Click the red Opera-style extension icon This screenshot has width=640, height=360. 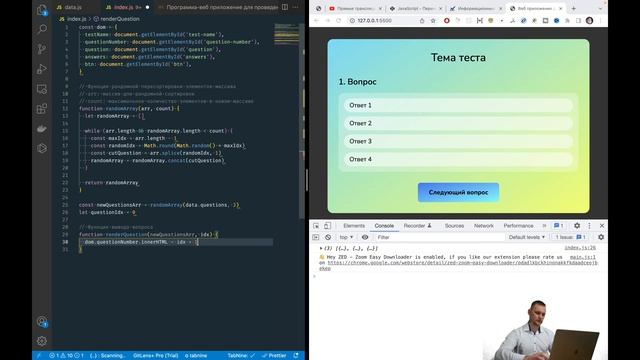447,20
